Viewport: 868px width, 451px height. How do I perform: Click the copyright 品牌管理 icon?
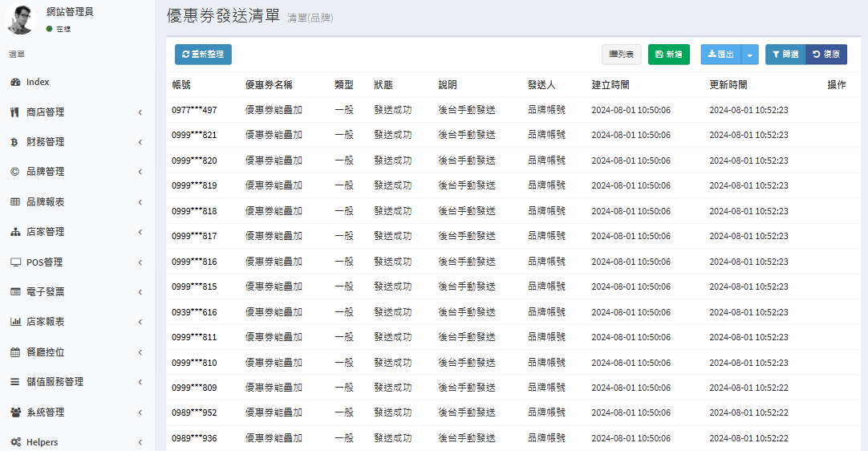[x=14, y=172]
